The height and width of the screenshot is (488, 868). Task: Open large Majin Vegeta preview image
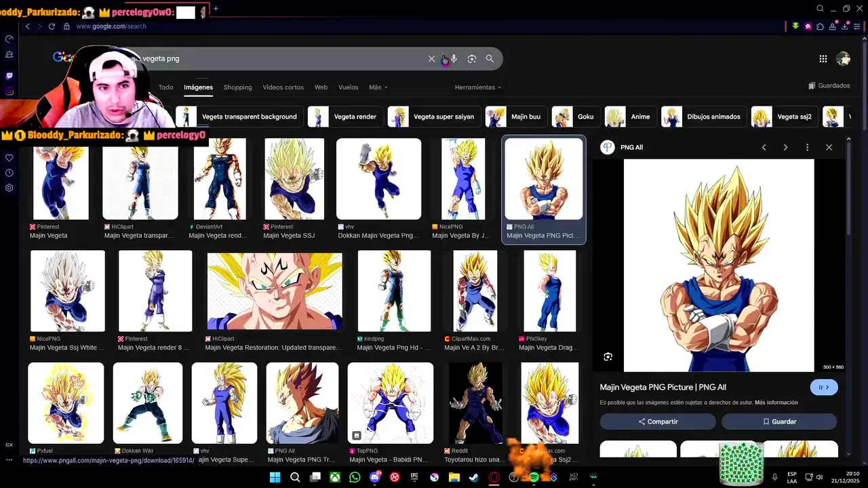719,266
